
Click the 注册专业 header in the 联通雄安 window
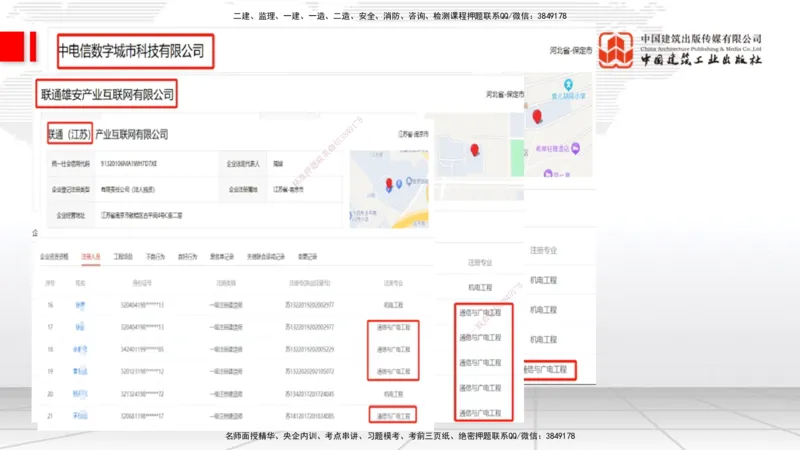point(480,262)
